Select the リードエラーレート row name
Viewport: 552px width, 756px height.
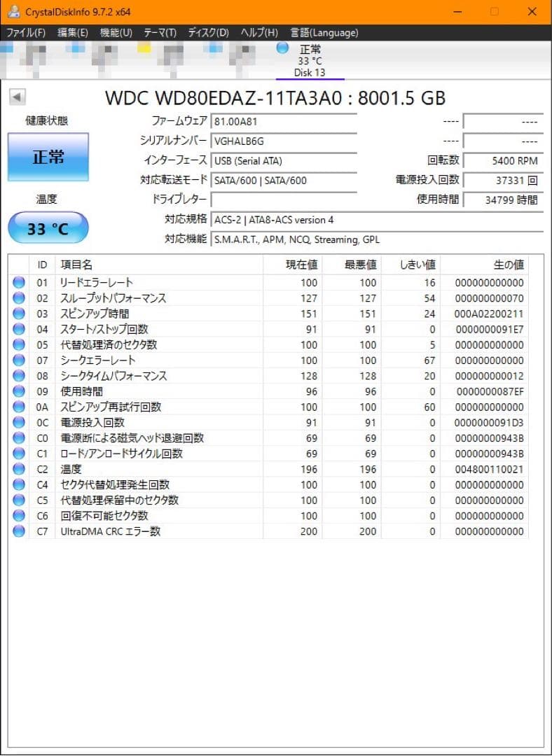(97, 283)
